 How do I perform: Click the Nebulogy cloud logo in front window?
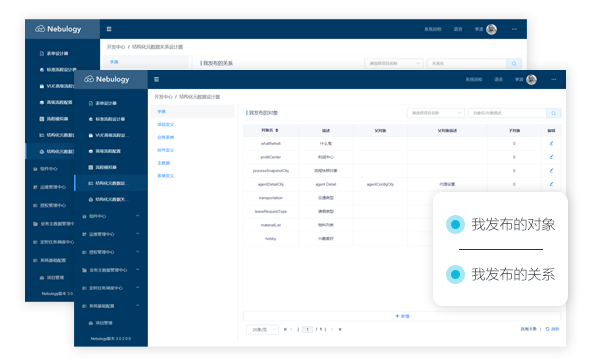pos(89,79)
